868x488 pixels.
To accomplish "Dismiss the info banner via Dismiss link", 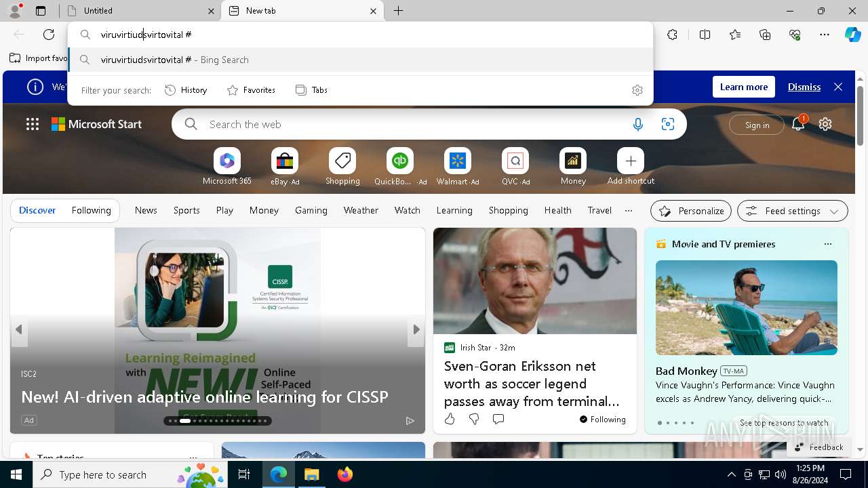I will (804, 87).
